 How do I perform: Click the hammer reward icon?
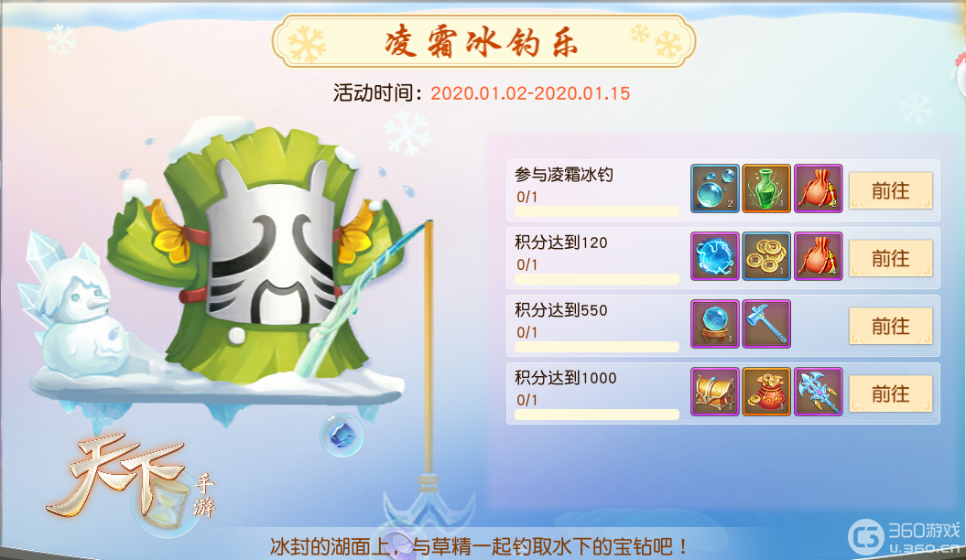coord(766,324)
